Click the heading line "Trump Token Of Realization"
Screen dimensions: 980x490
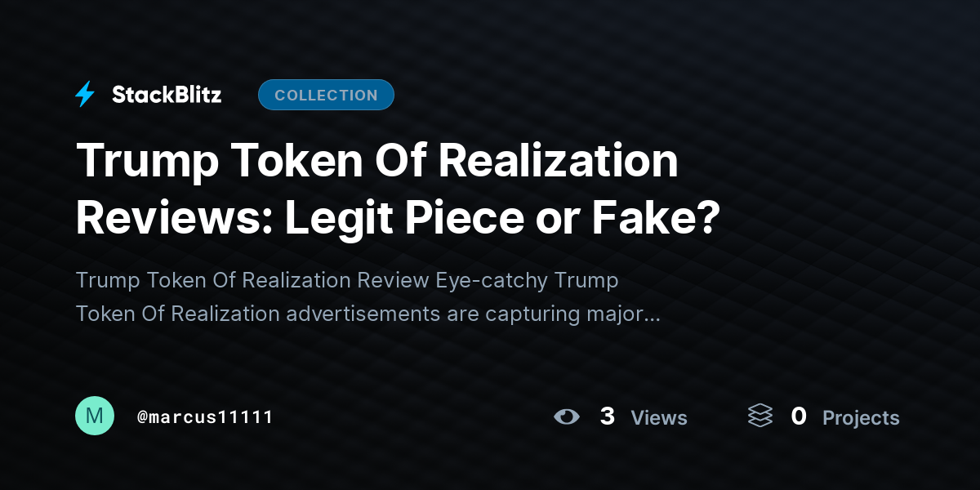(x=377, y=161)
